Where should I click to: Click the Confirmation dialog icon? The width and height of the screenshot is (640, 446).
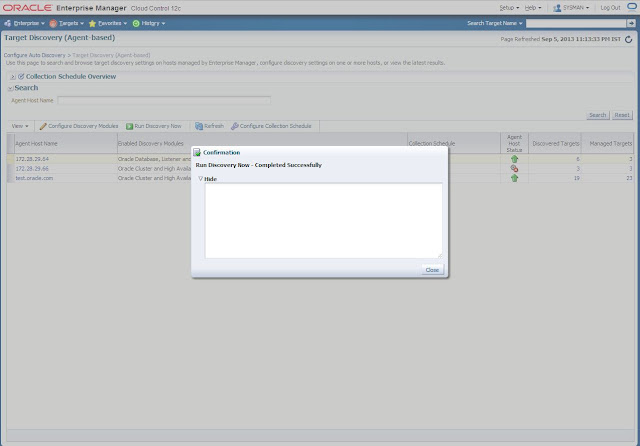pyautogui.click(x=197, y=153)
